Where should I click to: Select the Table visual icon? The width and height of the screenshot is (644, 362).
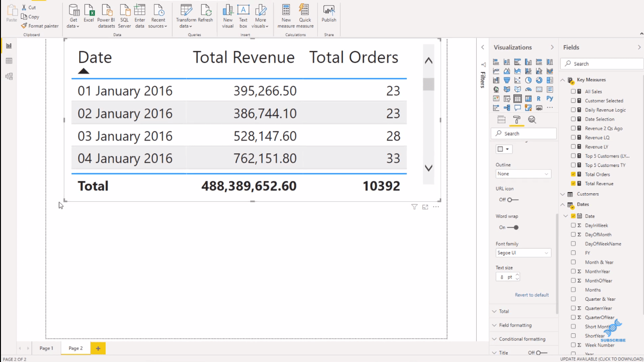click(x=518, y=99)
